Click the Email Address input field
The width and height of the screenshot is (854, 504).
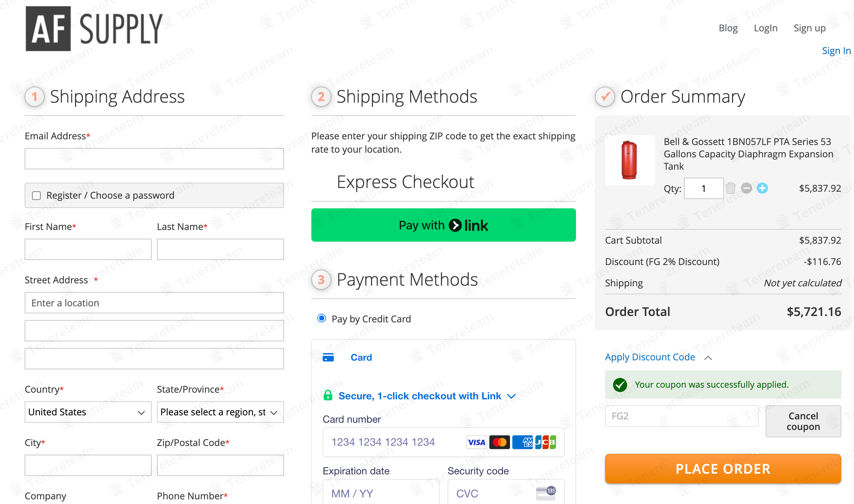click(154, 159)
